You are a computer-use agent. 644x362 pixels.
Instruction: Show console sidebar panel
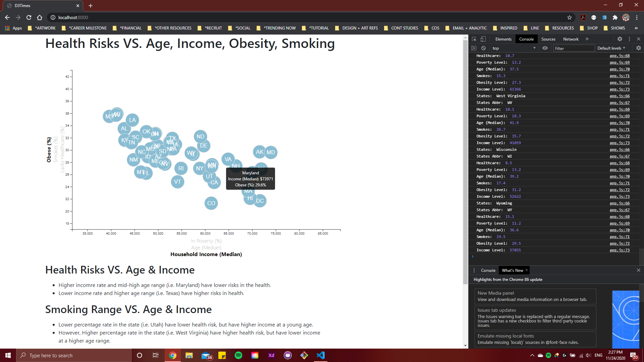click(x=474, y=48)
